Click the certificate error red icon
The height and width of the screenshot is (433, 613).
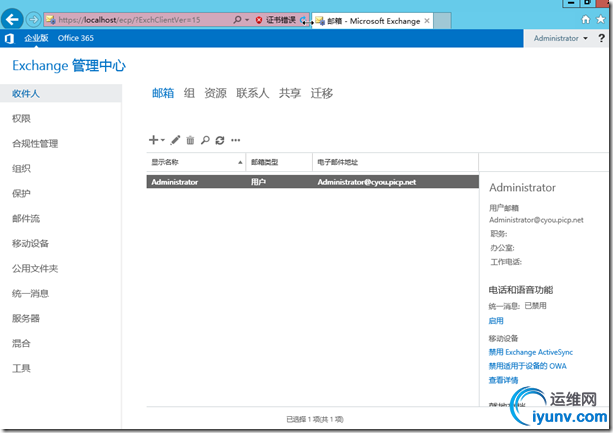pyautogui.click(x=258, y=20)
